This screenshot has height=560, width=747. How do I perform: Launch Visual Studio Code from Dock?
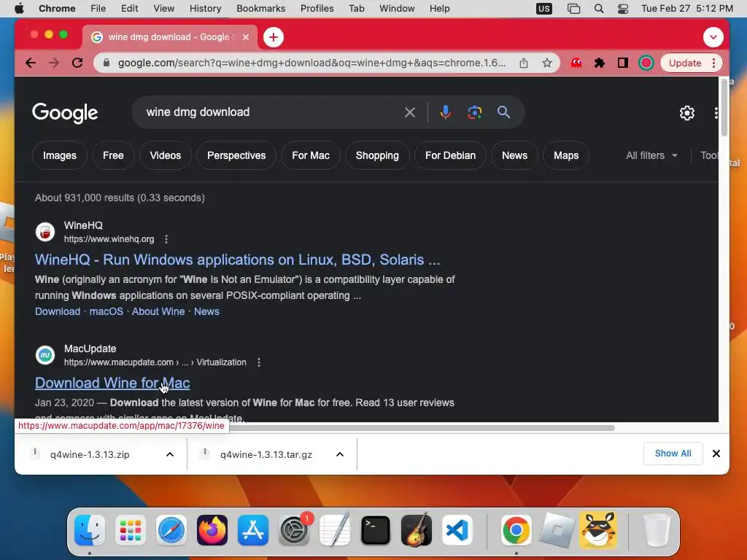(x=457, y=530)
